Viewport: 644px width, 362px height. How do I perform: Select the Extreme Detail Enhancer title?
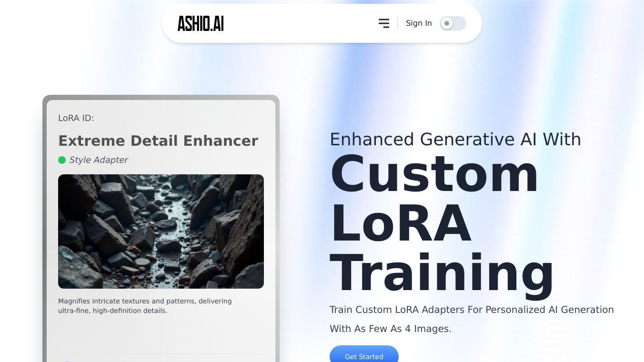click(158, 141)
